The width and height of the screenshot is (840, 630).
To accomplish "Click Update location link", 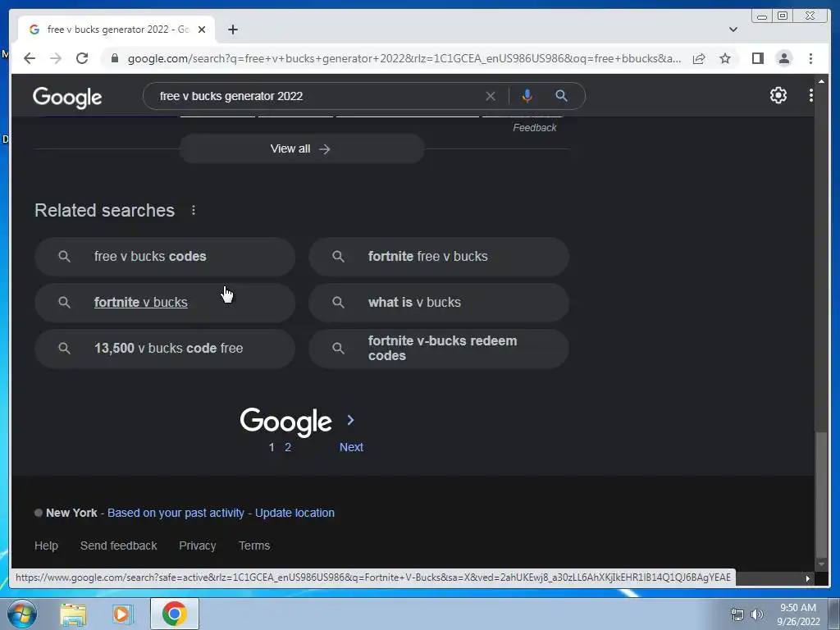I will (x=294, y=513).
